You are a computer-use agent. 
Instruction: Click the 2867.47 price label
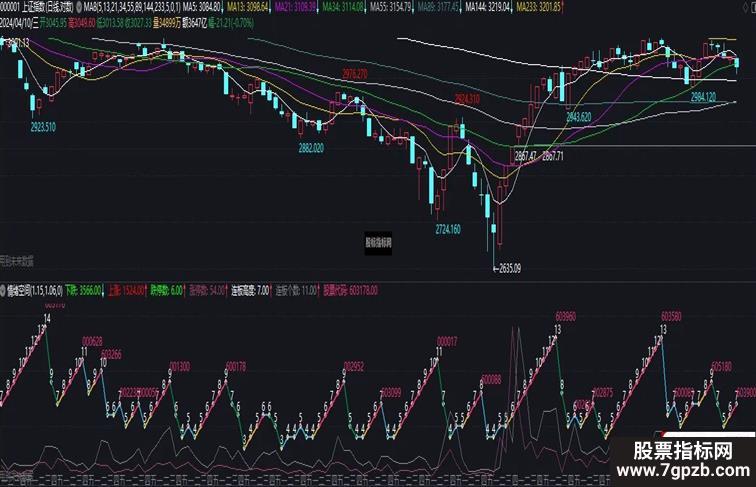525,156
